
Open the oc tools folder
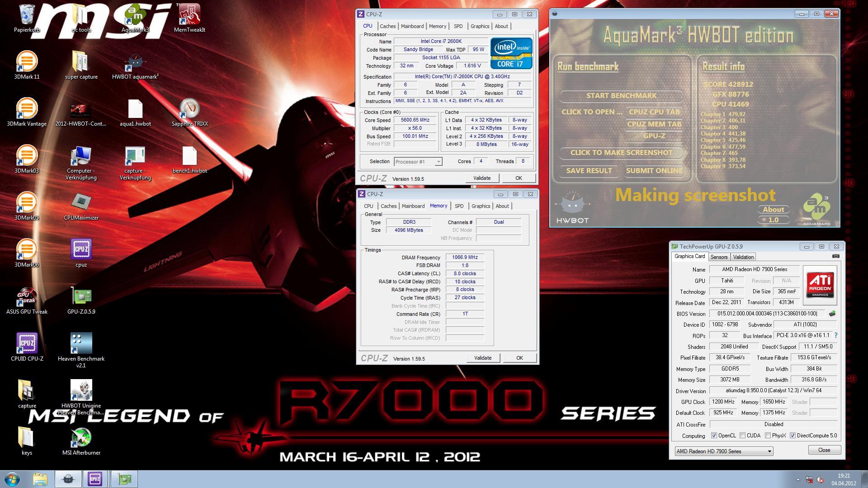pyautogui.click(x=81, y=18)
